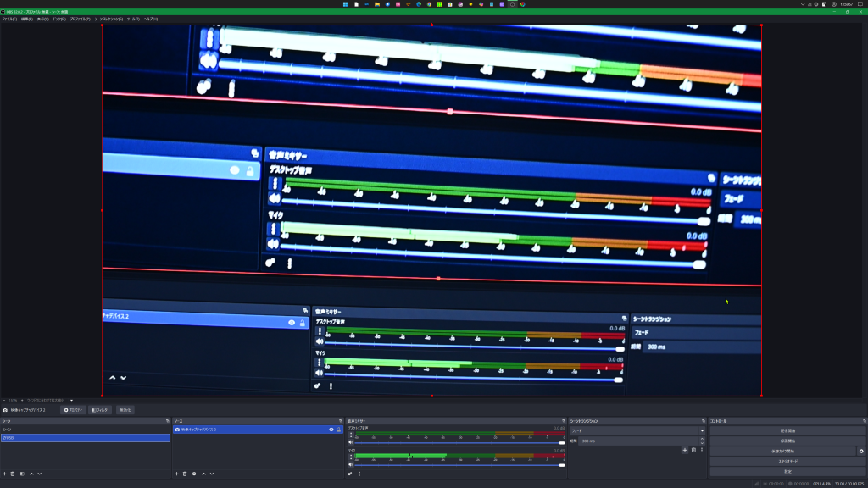The width and height of the screenshot is (868, 488).
Task: Add a new scene with plus icon
Action: pyautogui.click(x=4, y=474)
